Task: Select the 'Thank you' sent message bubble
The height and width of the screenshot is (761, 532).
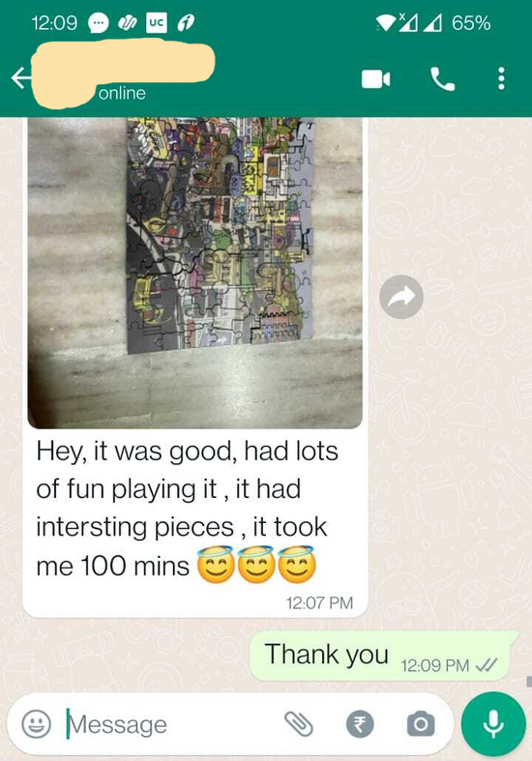Action: click(x=383, y=656)
